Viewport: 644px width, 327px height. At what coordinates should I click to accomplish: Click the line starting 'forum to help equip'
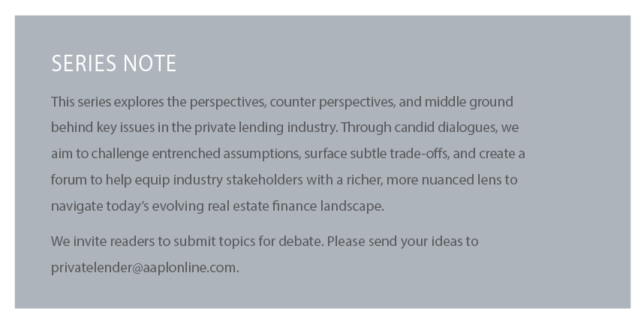[x=284, y=180]
